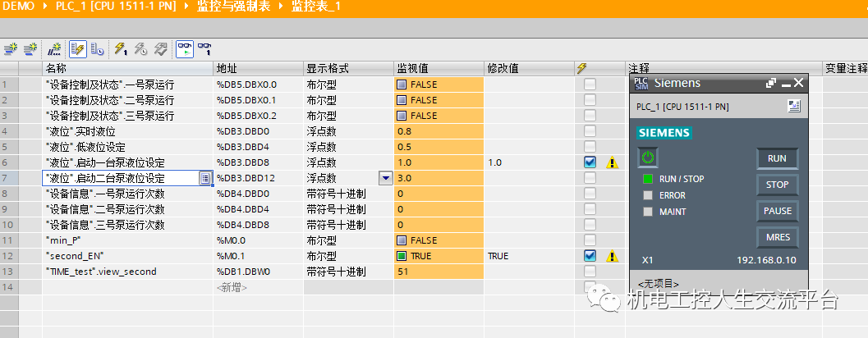Viewport: 868px width, 338px height.
Task: Click the MRES memory reset button
Action: pos(776,238)
